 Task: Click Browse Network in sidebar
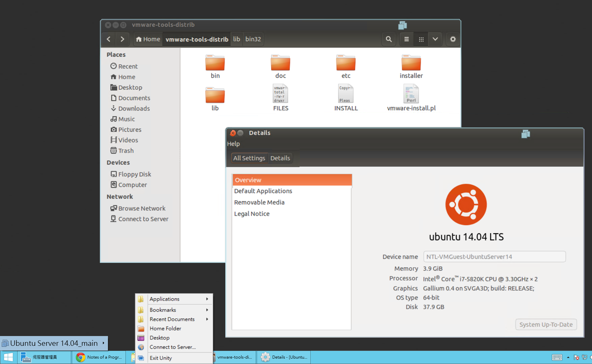click(x=138, y=208)
